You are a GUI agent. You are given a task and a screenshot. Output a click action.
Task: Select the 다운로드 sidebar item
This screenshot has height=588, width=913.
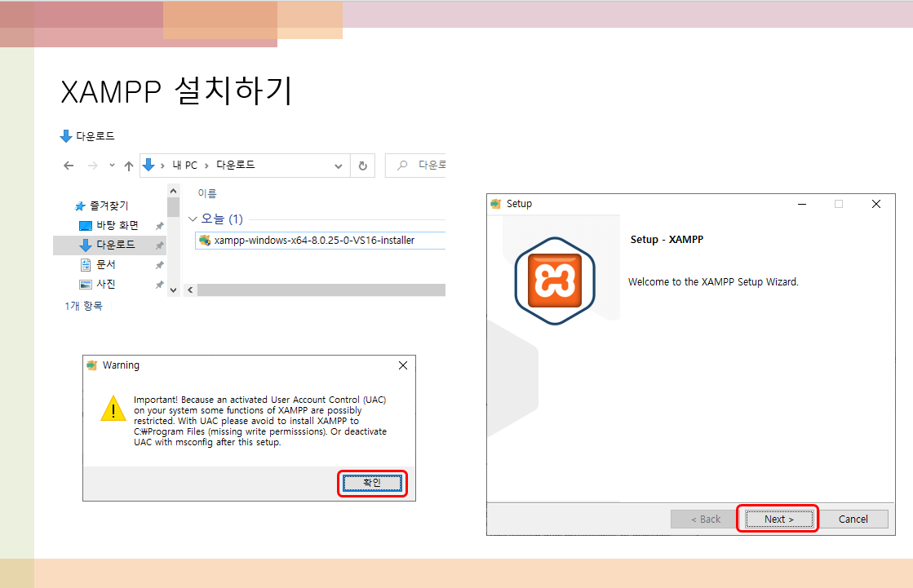(x=109, y=245)
